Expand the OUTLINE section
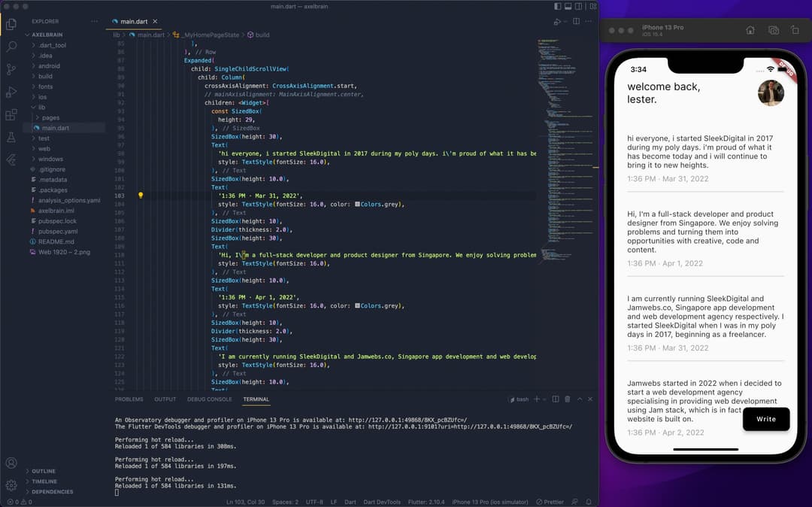Screen dimensions: 812x507 (x=44, y=472)
